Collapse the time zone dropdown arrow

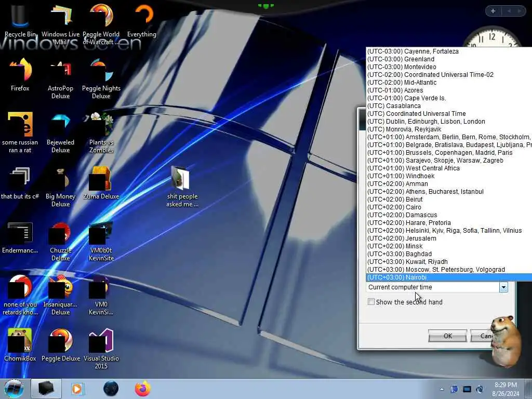pos(503,287)
